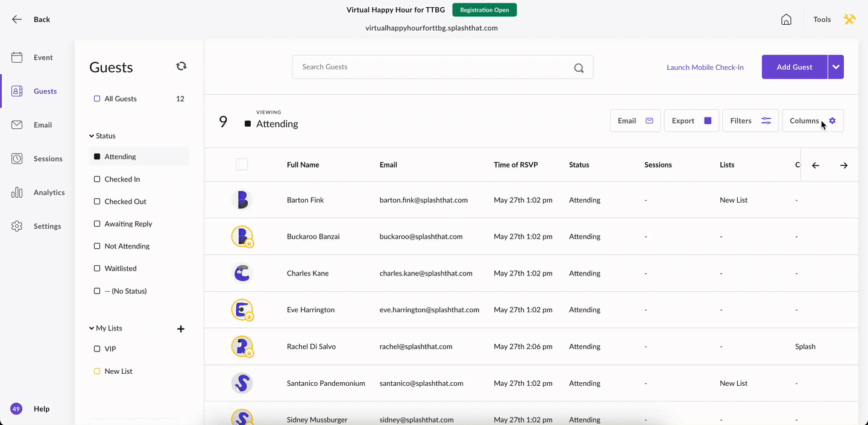868x425 pixels.
Task: Add a new list with plus icon
Action: pyautogui.click(x=180, y=329)
